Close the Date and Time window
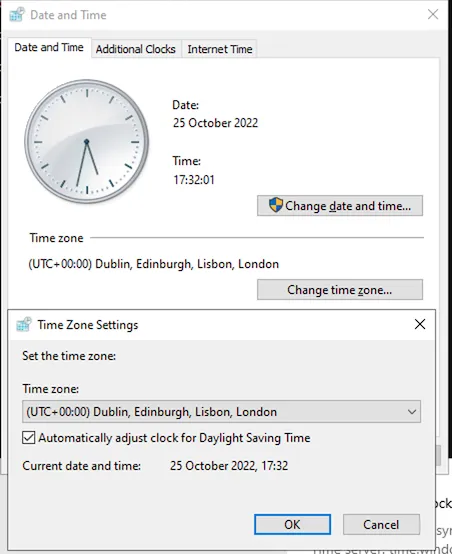The width and height of the screenshot is (452, 554). [x=433, y=14]
